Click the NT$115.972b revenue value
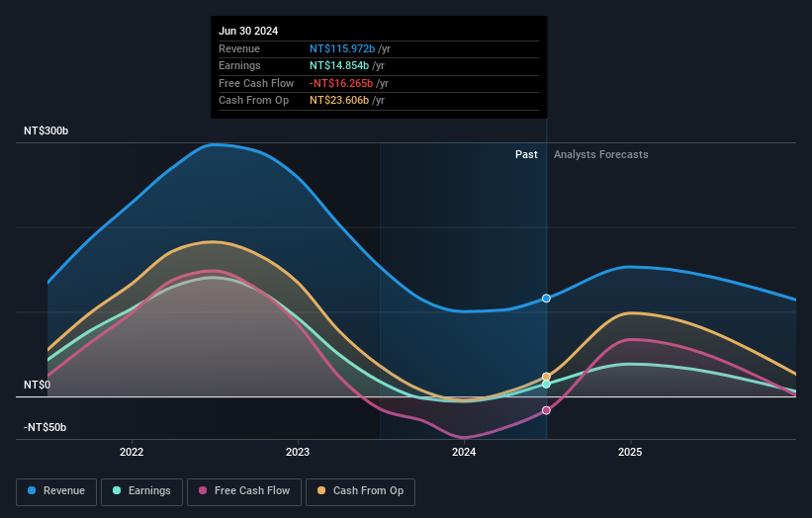Image resolution: width=812 pixels, height=518 pixels. (342, 48)
